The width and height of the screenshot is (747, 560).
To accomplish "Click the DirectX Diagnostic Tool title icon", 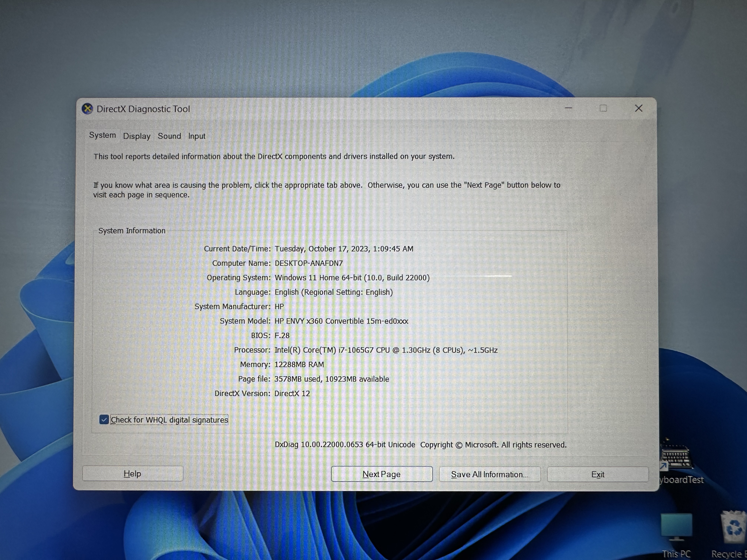I will pos(87,109).
